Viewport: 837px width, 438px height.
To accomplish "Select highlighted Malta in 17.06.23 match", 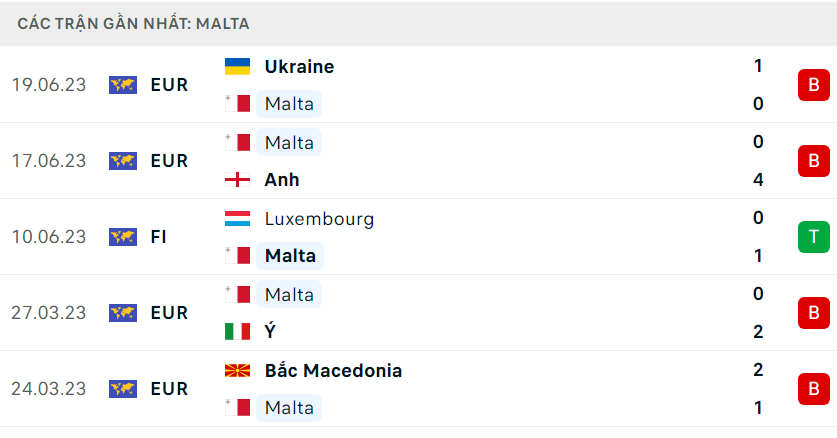I will [x=289, y=142].
